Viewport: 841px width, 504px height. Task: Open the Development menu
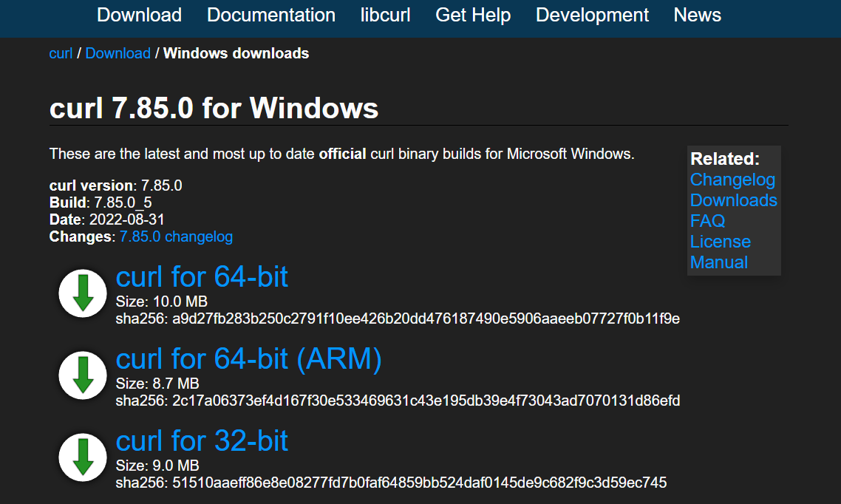click(x=592, y=15)
